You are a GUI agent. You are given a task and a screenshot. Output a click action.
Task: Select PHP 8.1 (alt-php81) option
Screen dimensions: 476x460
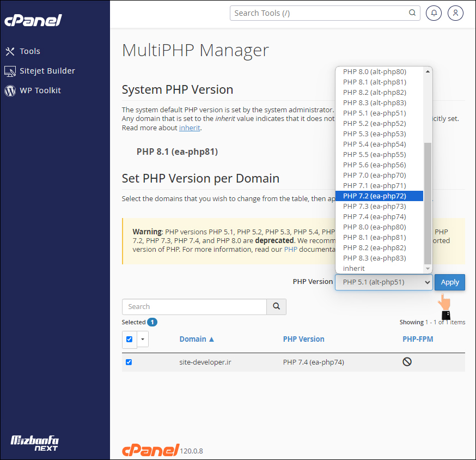coord(379,82)
